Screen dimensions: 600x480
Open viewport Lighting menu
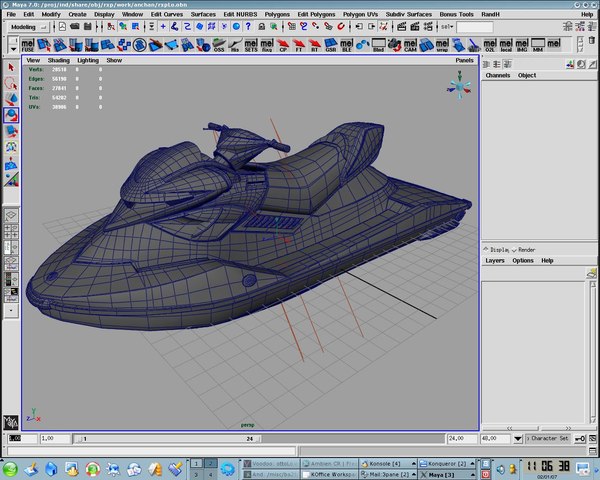point(88,60)
